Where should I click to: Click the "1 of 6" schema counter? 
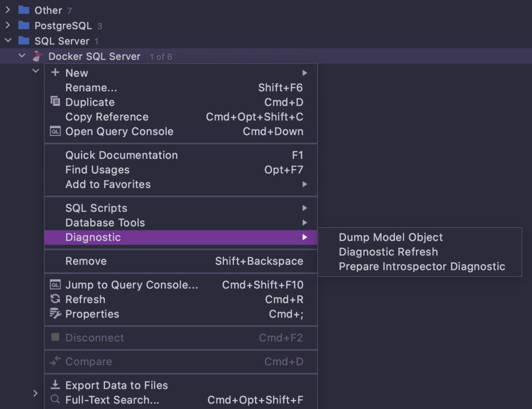click(161, 57)
